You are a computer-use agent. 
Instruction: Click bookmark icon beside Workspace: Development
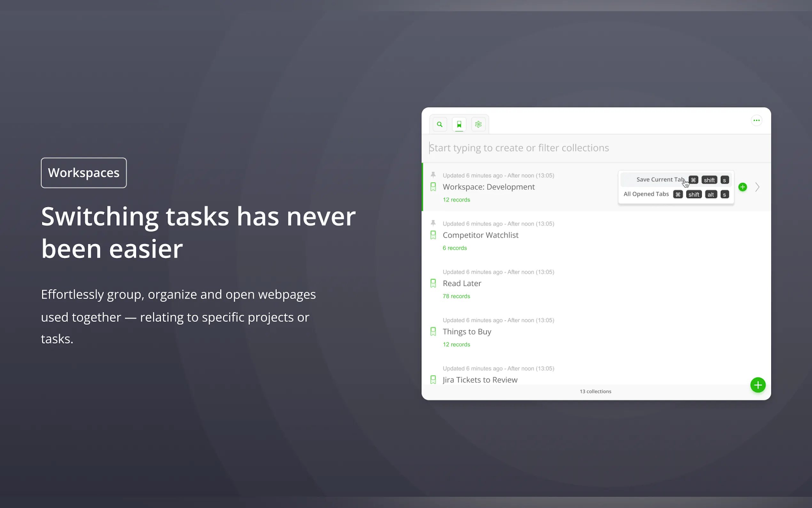pos(433,187)
